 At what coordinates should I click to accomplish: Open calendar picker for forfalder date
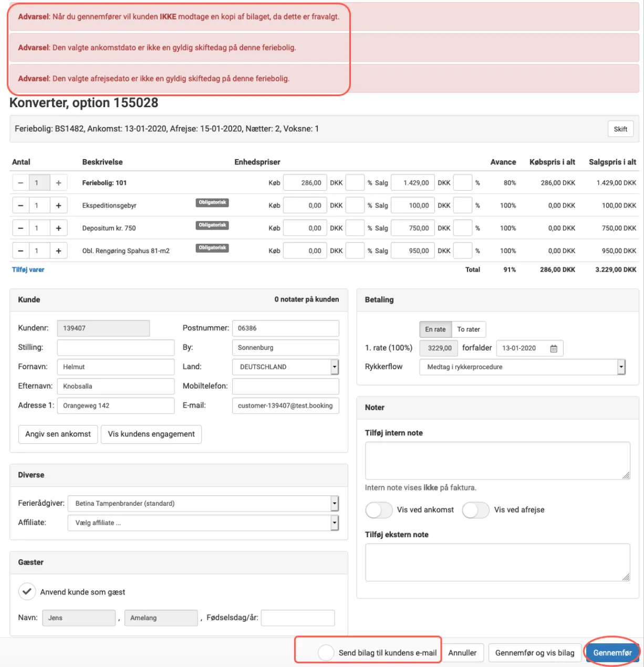pos(553,348)
